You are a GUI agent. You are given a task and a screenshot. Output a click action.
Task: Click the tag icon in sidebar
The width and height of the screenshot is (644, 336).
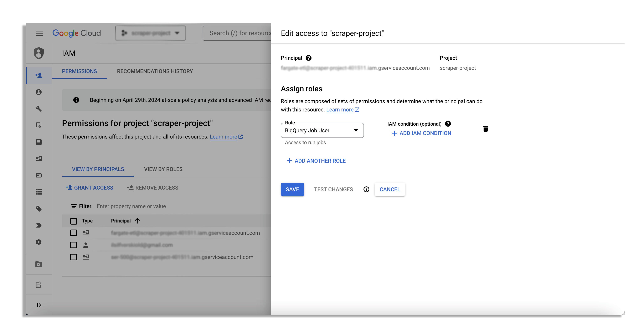pos(39,209)
